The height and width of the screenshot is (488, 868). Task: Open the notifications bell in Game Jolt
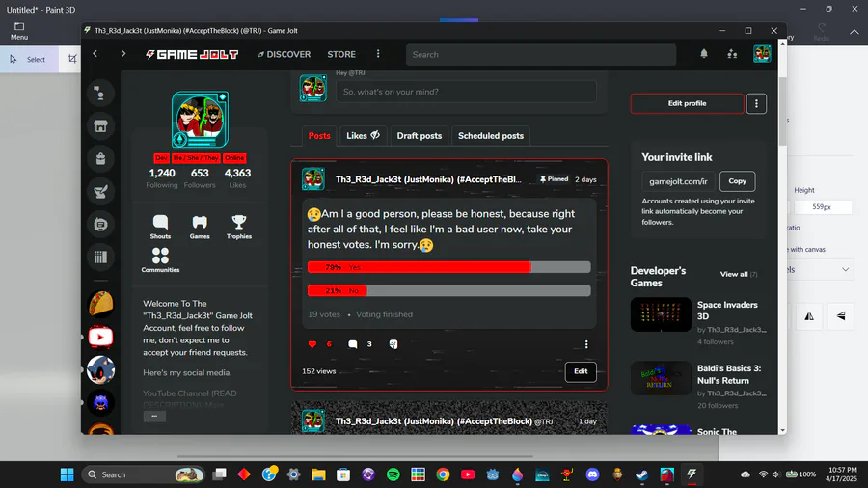pos(704,54)
